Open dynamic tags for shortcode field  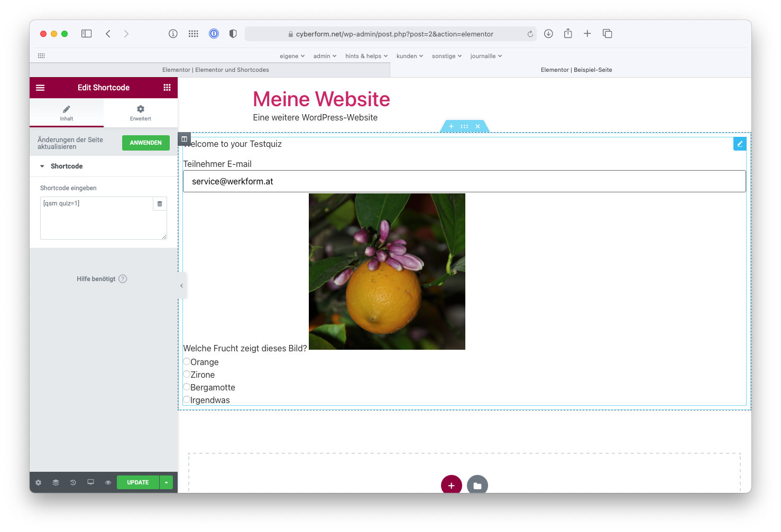(x=160, y=204)
